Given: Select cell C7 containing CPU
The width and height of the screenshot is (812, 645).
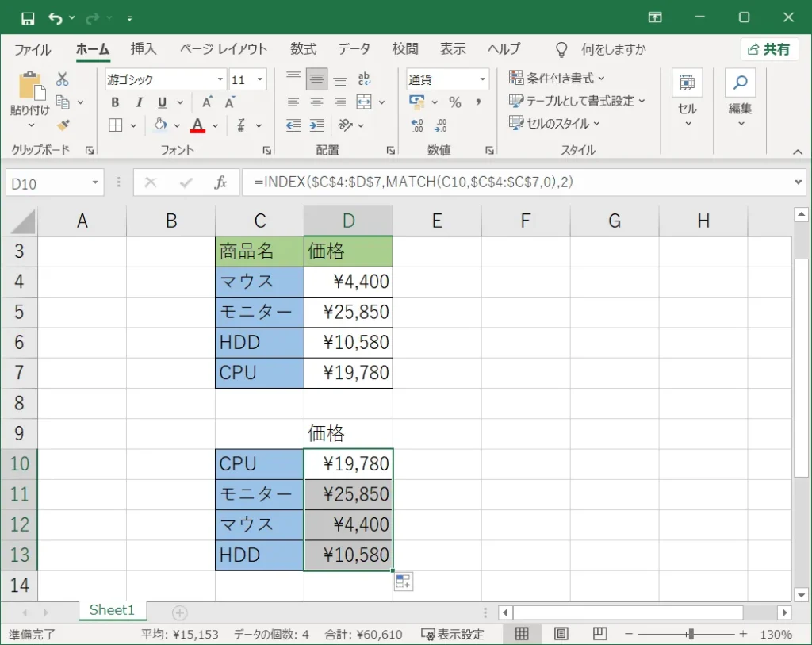Looking at the screenshot, I should coord(259,373).
